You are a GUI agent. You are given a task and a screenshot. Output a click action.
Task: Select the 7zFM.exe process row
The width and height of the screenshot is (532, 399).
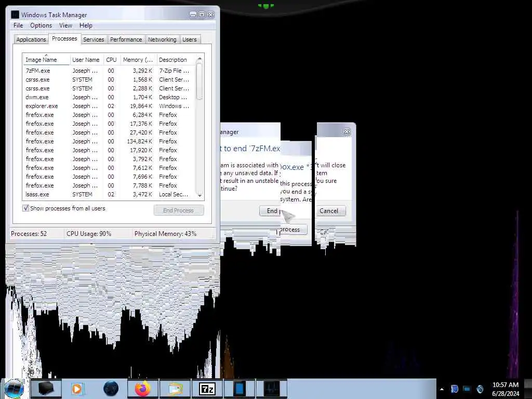point(109,71)
